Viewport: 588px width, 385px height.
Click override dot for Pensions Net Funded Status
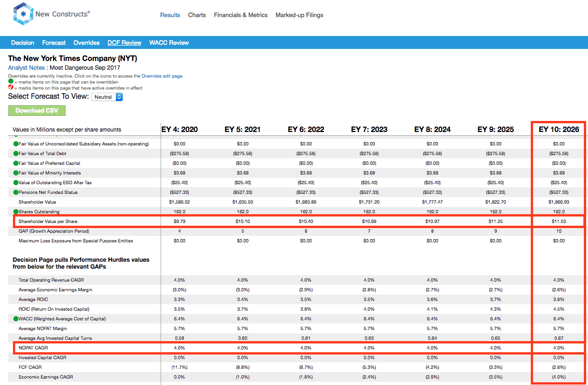point(16,192)
